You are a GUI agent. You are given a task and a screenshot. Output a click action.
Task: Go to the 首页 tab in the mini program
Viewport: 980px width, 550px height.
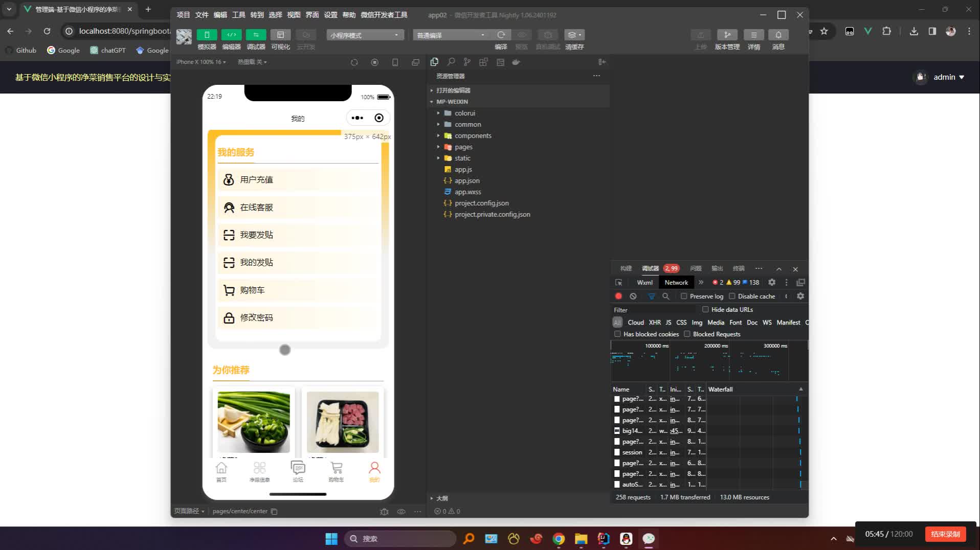(x=221, y=472)
